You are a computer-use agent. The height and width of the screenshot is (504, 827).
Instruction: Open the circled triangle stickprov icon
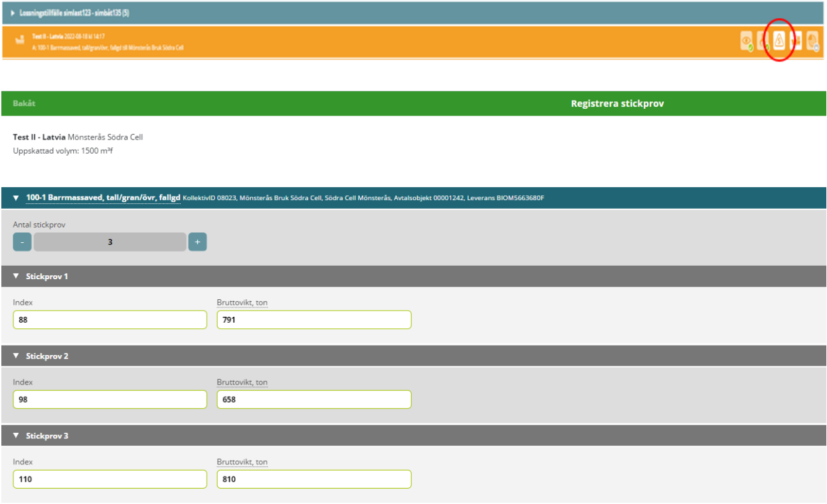[x=779, y=41]
